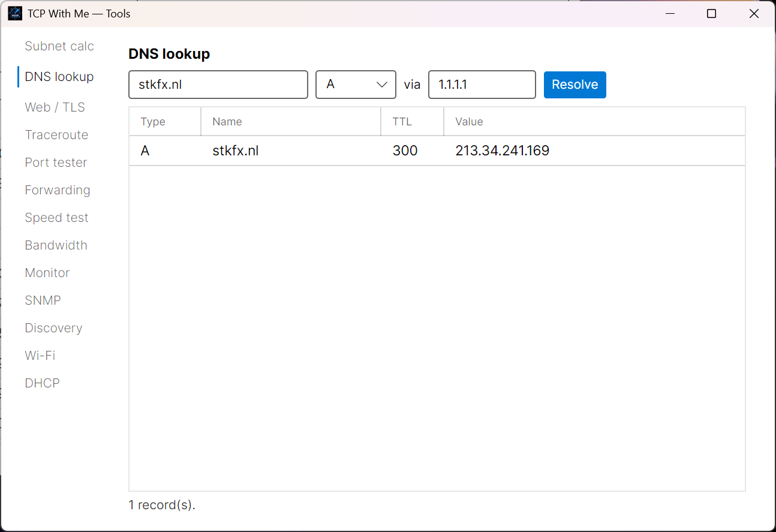Image resolution: width=776 pixels, height=532 pixels.
Task: Open the Subnet calc tool
Action: tap(59, 46)
